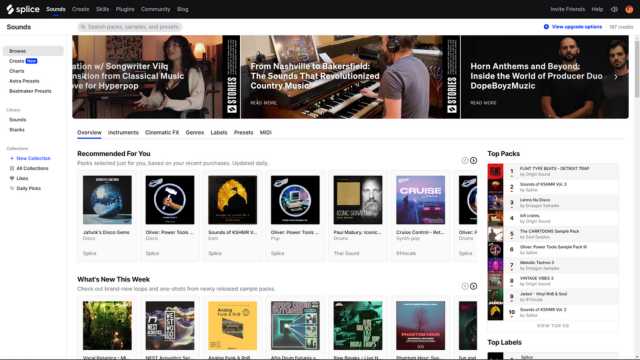This screenshot has width=640, height=360.
Task: Open Plugins in top navigation
Action: [x=125, y=9]
